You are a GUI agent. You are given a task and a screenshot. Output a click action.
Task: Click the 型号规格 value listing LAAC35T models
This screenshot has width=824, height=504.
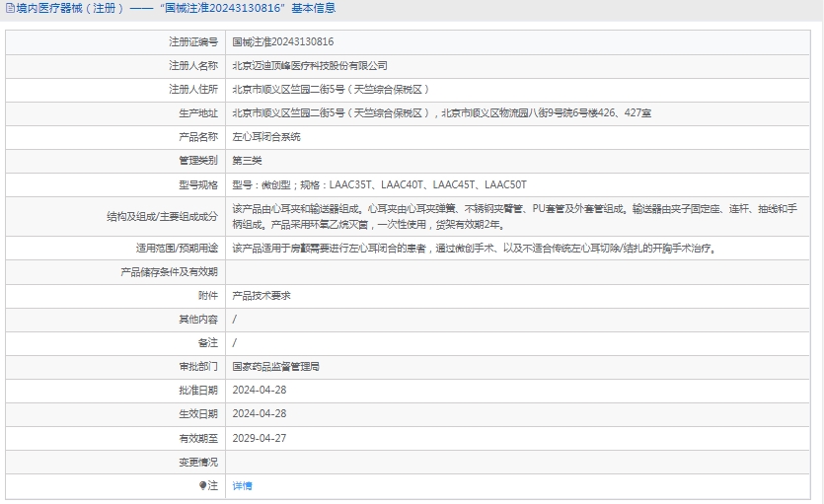point(379,184)
